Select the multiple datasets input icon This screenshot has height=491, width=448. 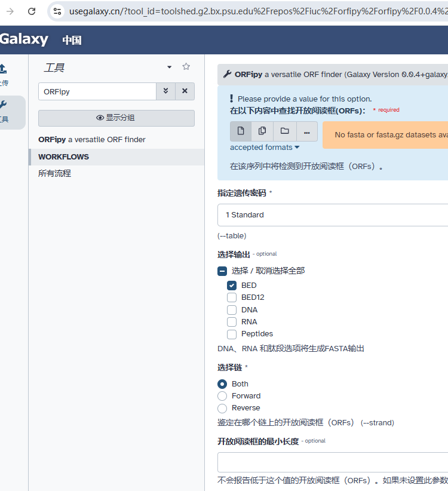click(x=261, y=131)
